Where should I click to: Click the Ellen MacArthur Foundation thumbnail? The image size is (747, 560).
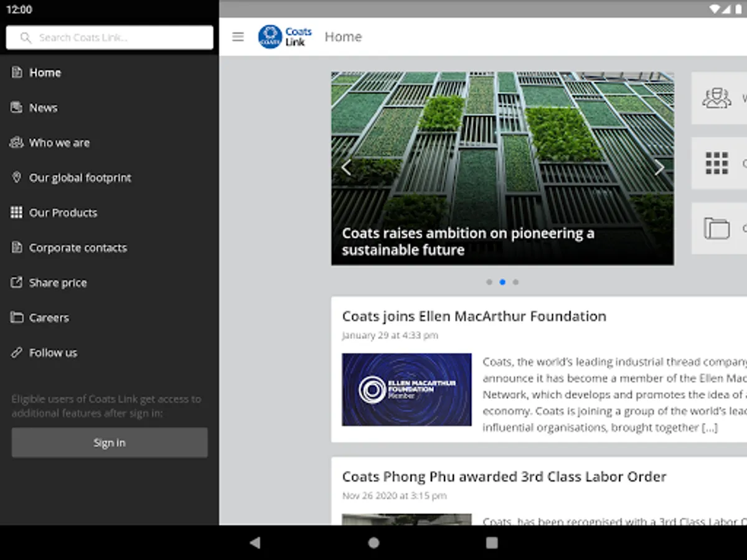point(406,390)
